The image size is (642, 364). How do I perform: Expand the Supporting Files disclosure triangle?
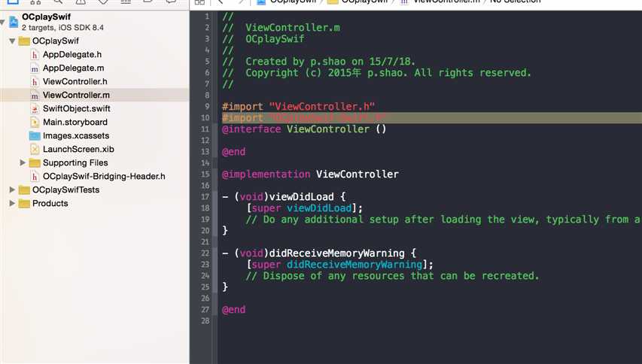pos(23,162)
